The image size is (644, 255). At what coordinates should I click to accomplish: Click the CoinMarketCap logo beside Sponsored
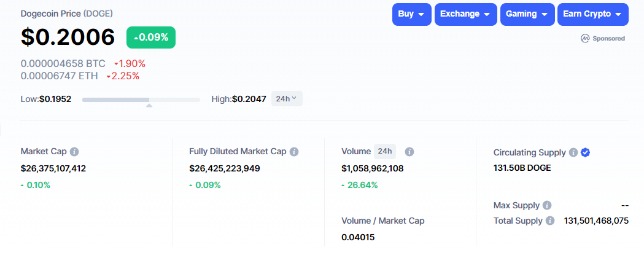tap(585, 38)
